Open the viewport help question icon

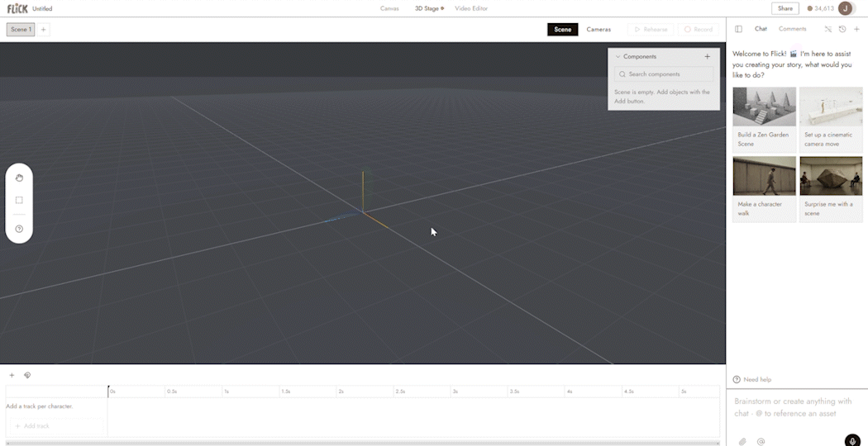coord(19,229)
